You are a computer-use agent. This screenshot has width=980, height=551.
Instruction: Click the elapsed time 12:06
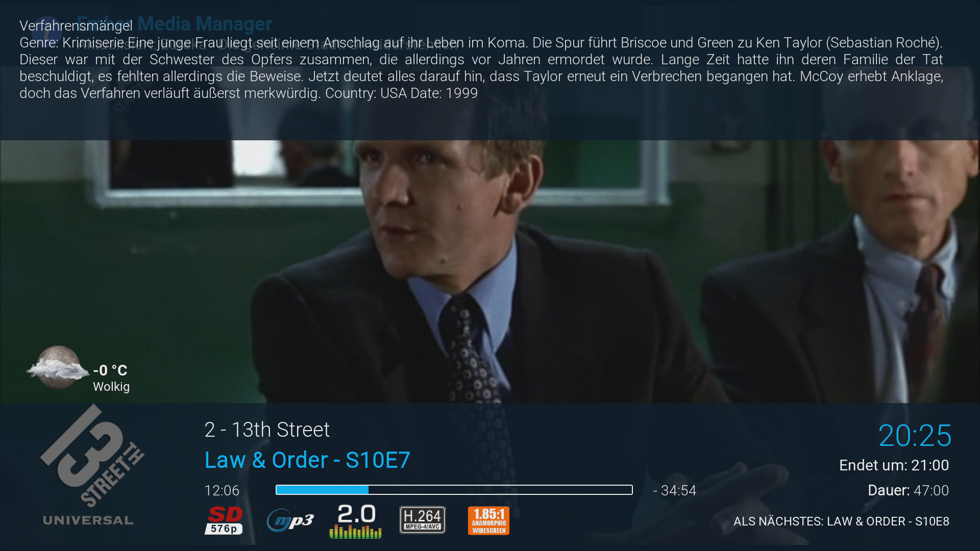tap(222, 490)
